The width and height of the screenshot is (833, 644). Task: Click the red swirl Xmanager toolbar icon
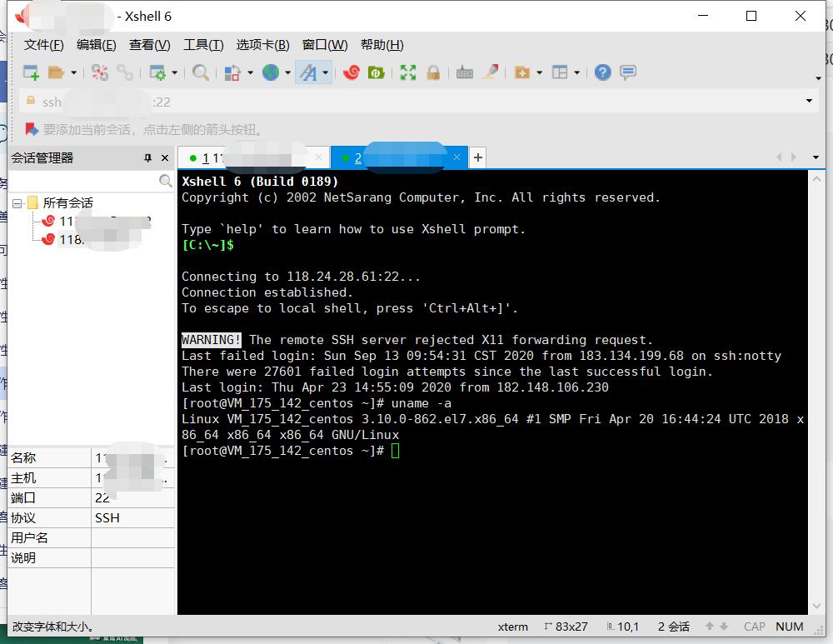351,72
